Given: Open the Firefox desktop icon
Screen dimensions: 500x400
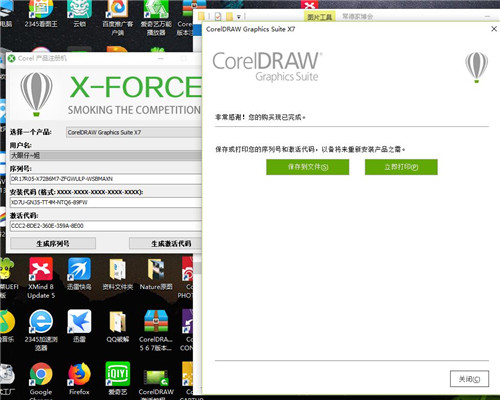Looking at the screenshot, I should [x=79, y=378].
